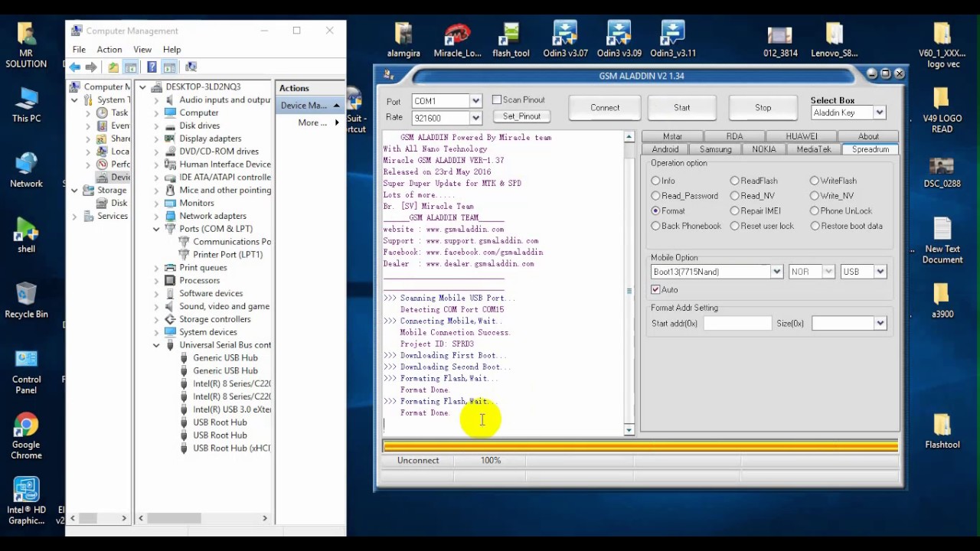
Task: Open Intel HD Graphics desktop icon
Action: [26, 501]
